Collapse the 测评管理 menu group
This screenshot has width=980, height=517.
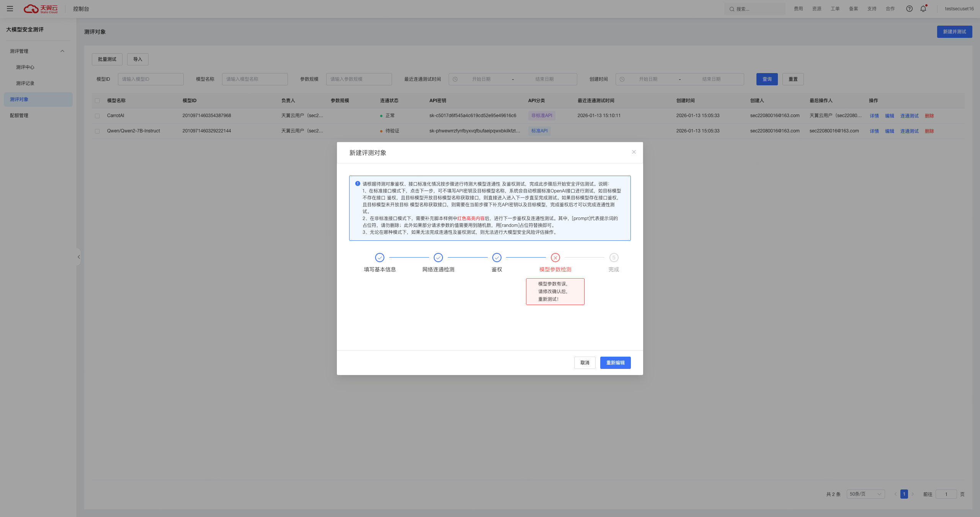62,51
